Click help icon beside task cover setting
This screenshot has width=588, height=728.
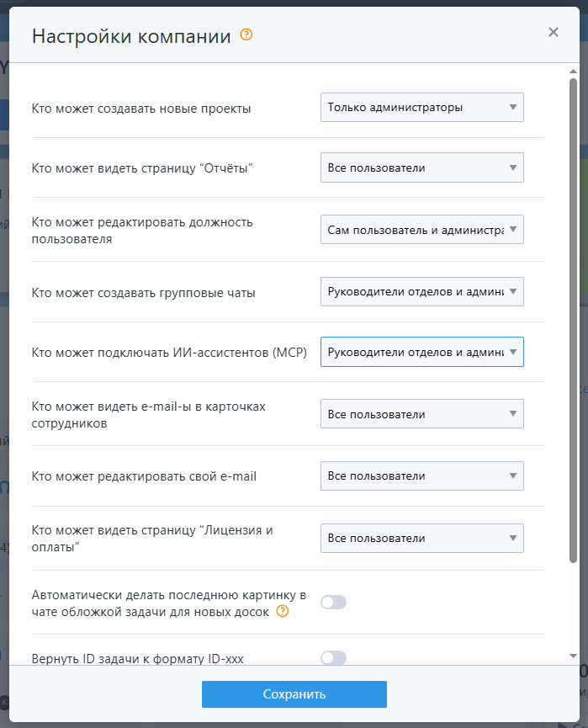[282, 611]
